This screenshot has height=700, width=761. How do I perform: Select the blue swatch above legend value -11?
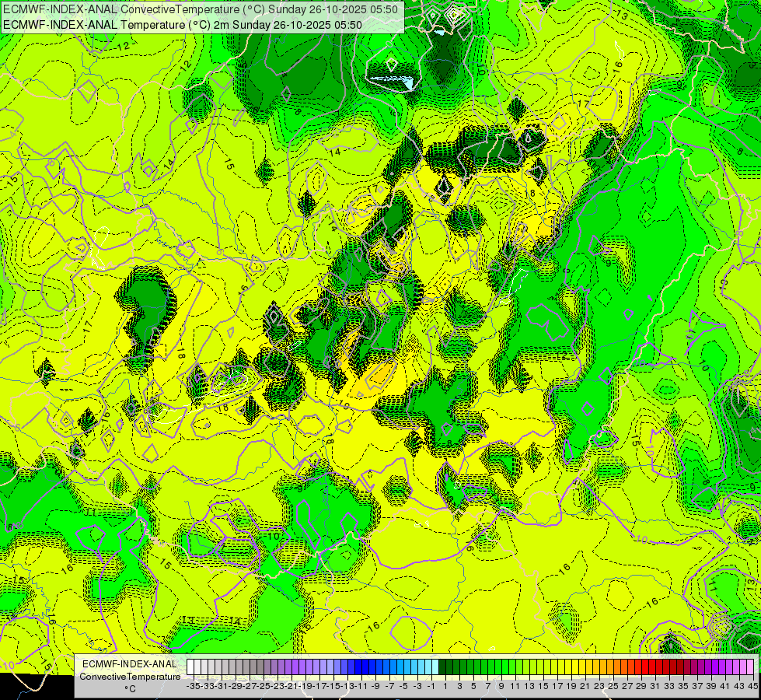358,667
